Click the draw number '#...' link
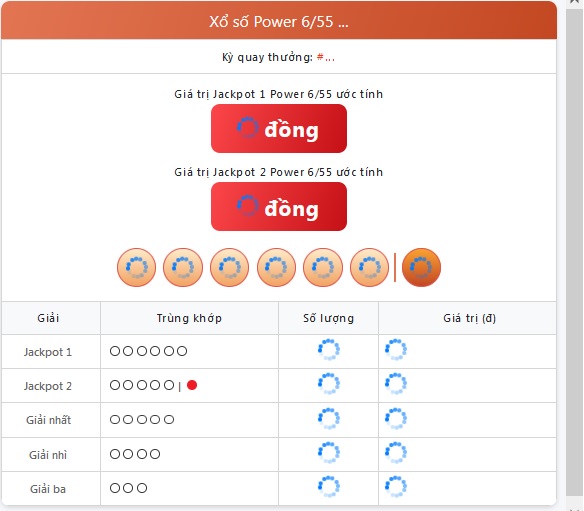584x511 pixels. (326, 57)
